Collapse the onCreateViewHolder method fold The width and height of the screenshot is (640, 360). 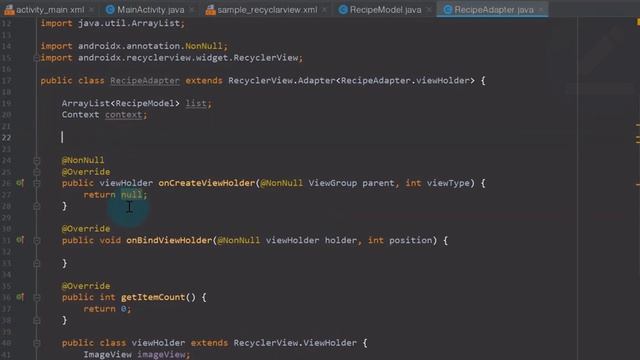click(x=37, y=183)
